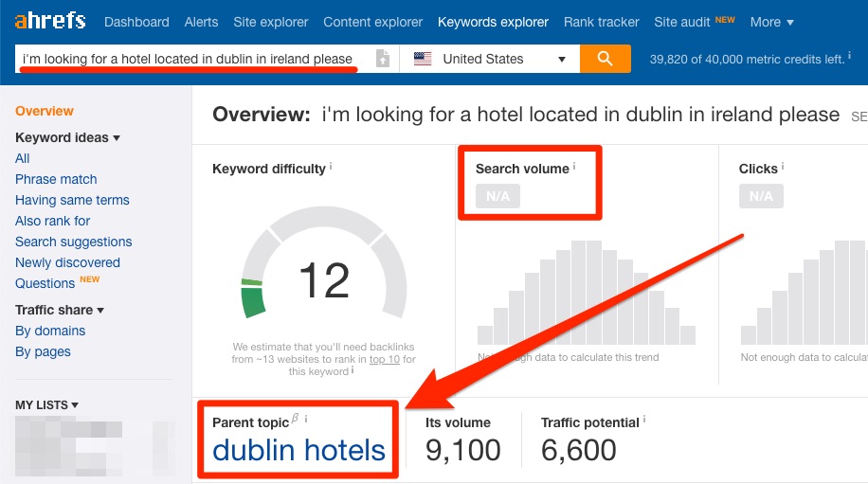
Task: Click the '39,820 of 40,000 metric credits left' text
Action: pos(747,59)
